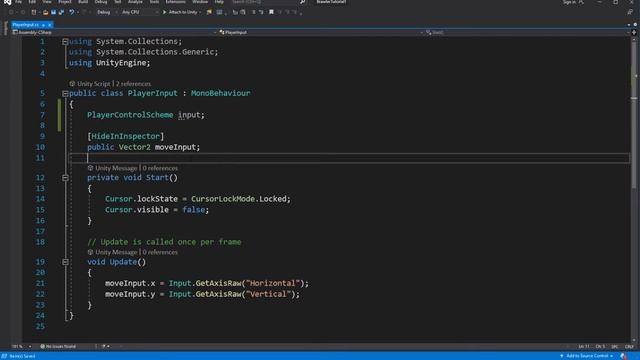Click the "Horizontal" string literal
This screenshot has height=360, width=640.
(273, 283)
